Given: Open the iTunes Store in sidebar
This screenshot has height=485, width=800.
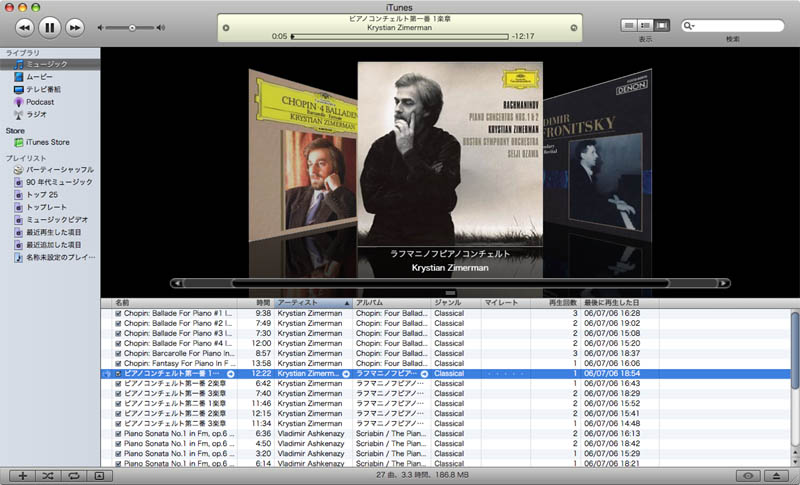Looking at the screenshot, I should (x=47, y=142).
